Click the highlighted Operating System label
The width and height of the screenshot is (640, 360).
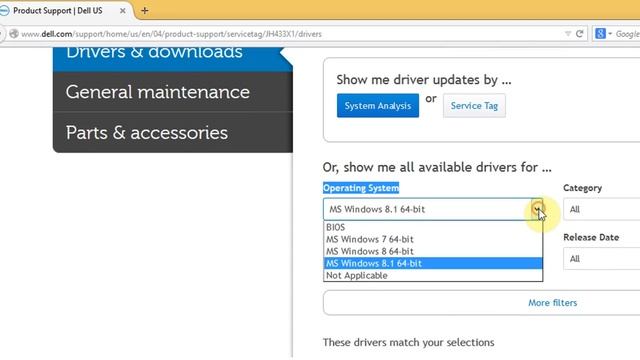[x=361, y=188]
